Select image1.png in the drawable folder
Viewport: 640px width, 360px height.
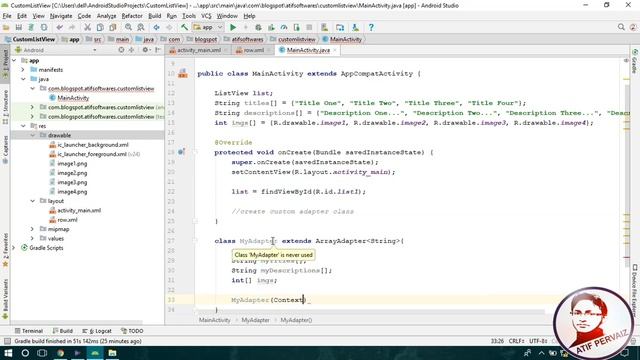(72, 164)
